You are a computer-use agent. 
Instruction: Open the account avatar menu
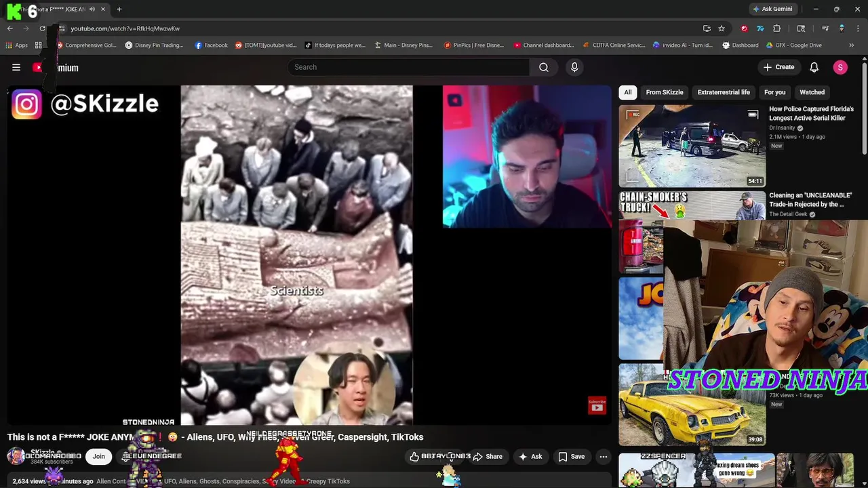pos(840,67)
